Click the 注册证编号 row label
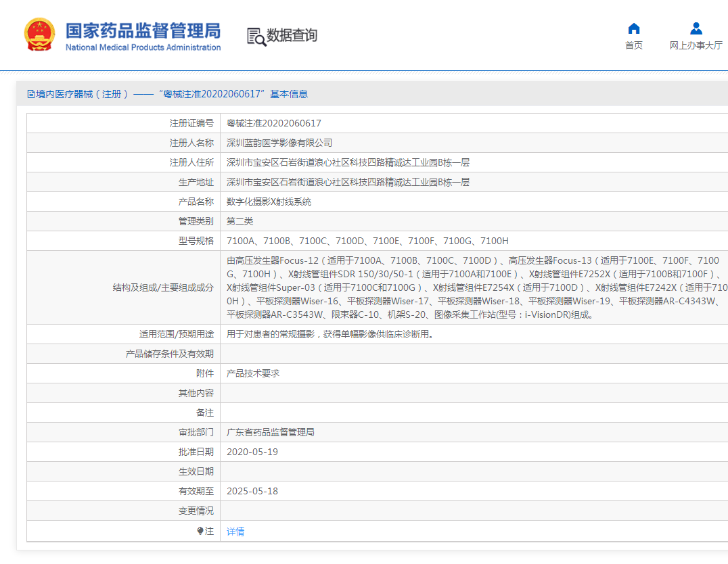728x564 pixels. (191, 124)
